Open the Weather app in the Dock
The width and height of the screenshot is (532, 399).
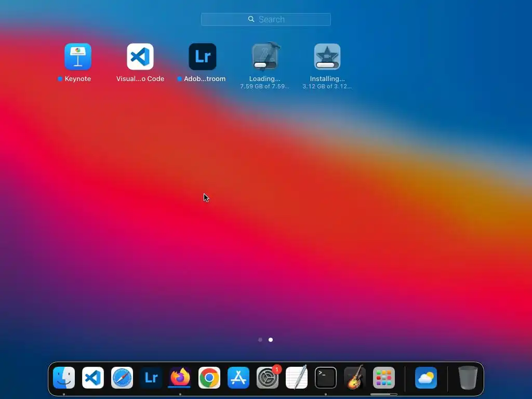[x=426, y=378]
